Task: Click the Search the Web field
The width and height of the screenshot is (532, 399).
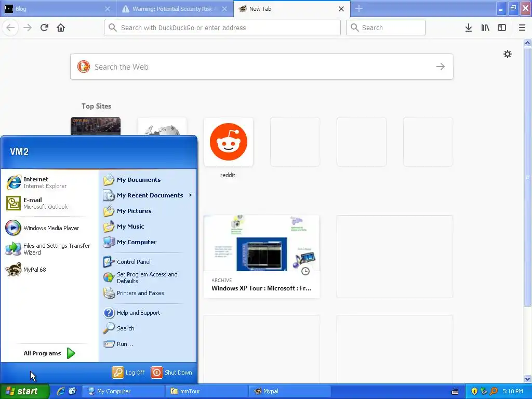Action: coord(262,66)
